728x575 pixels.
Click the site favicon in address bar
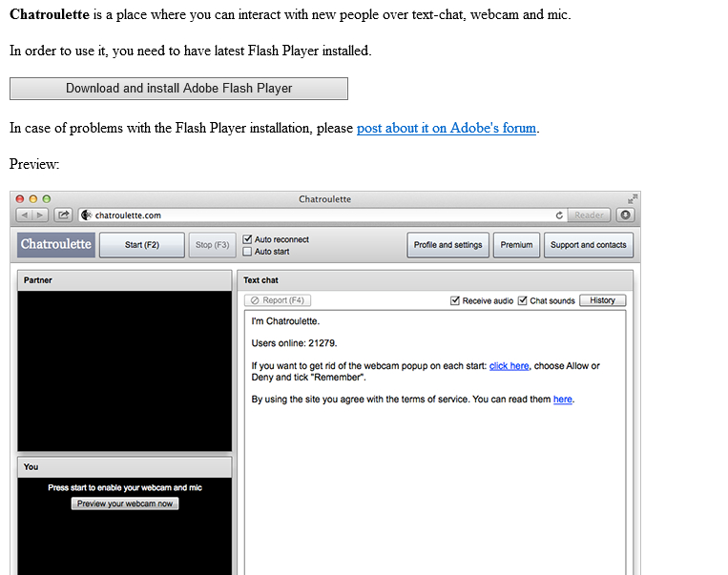pyautogui.click(x=87, y=215)
